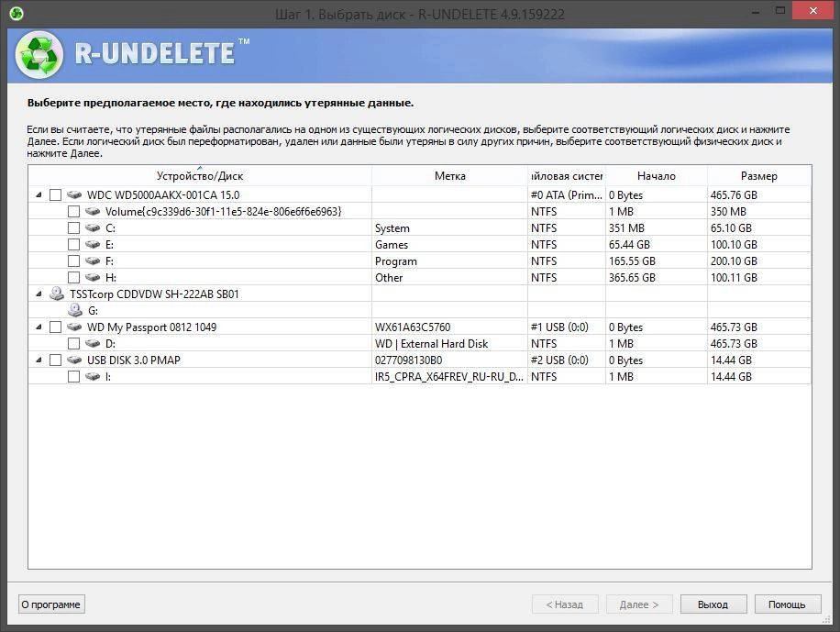Click the drive icon for the H: partition
This screenshot has height=632, width=840.
click(x=92, y=278)
